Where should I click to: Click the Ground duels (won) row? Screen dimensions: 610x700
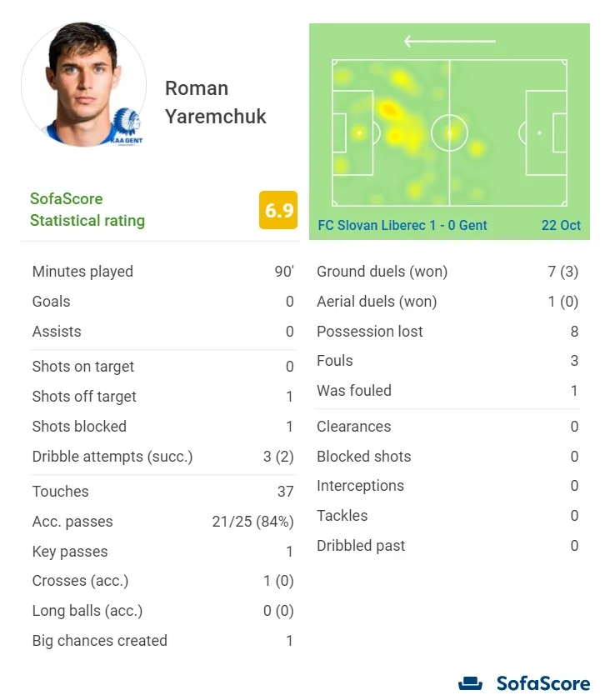(x=447, y=272)
